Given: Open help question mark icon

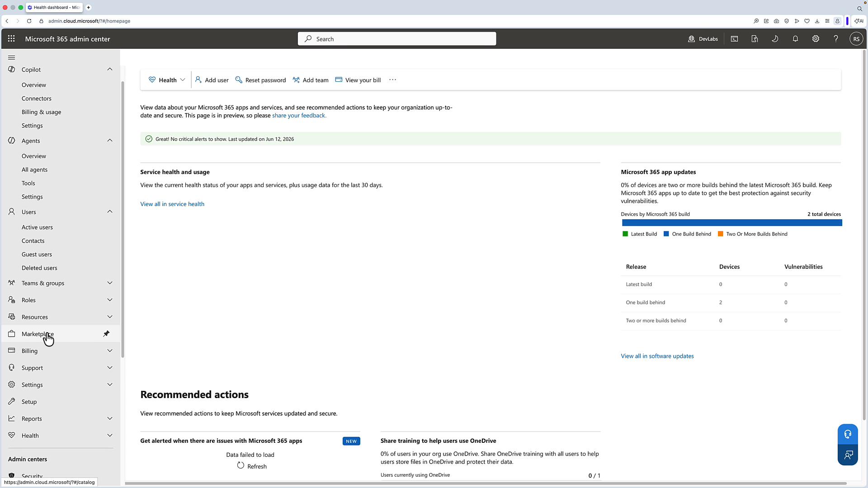Looking at the screenshot, I should pos(836,39).
